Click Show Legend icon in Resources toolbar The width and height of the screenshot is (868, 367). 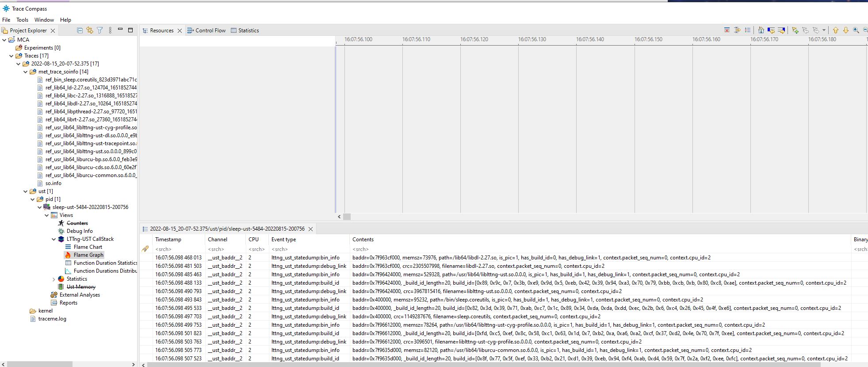pos(747,30)
